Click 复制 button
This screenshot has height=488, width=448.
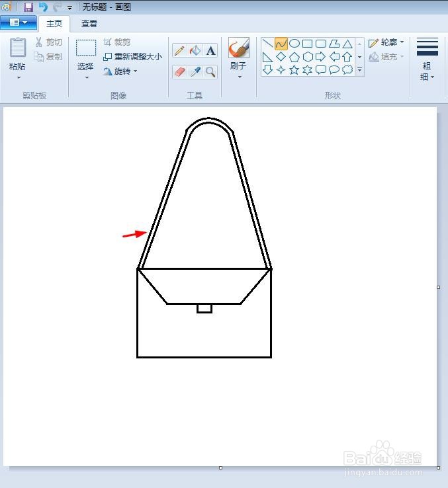coord(48,57)
